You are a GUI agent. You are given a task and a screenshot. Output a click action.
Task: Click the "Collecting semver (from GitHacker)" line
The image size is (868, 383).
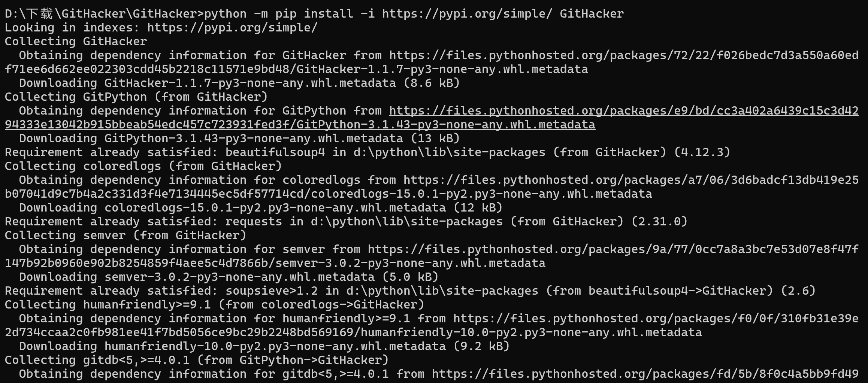pos(125,236)
